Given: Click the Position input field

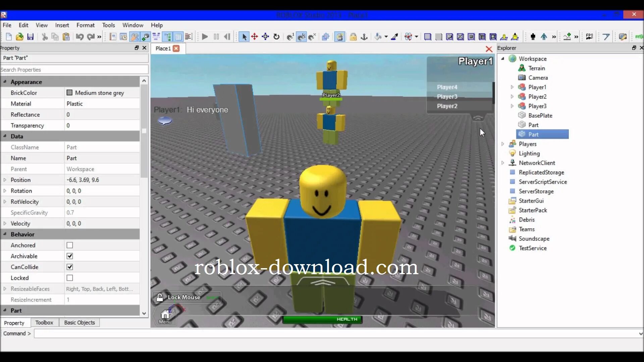Looking at the screenshot, I should pos(102,180).
